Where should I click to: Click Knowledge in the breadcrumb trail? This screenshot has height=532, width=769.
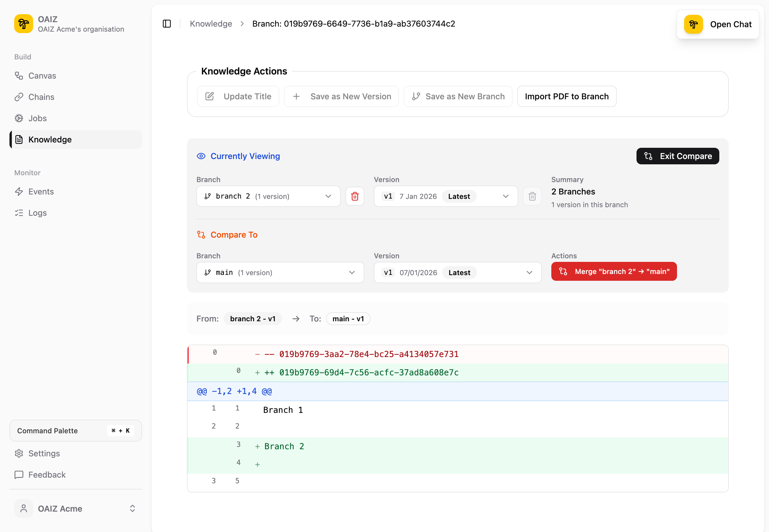211,24
